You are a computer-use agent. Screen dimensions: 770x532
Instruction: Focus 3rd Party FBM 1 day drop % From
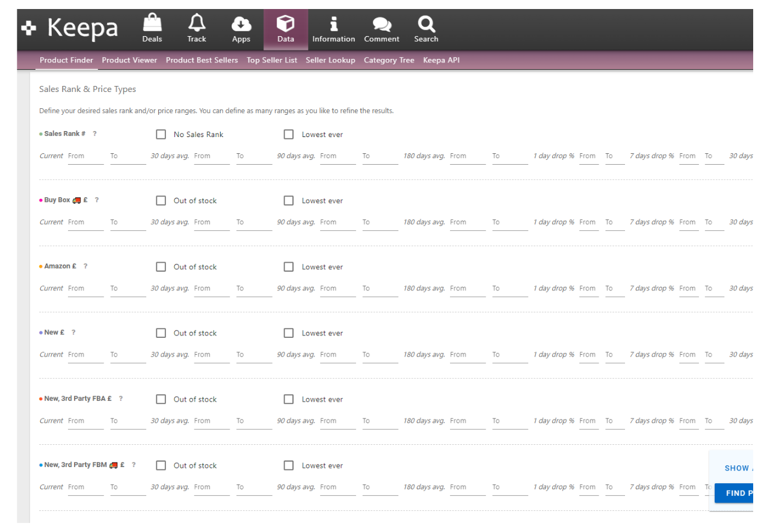click(x=589, y=487)
